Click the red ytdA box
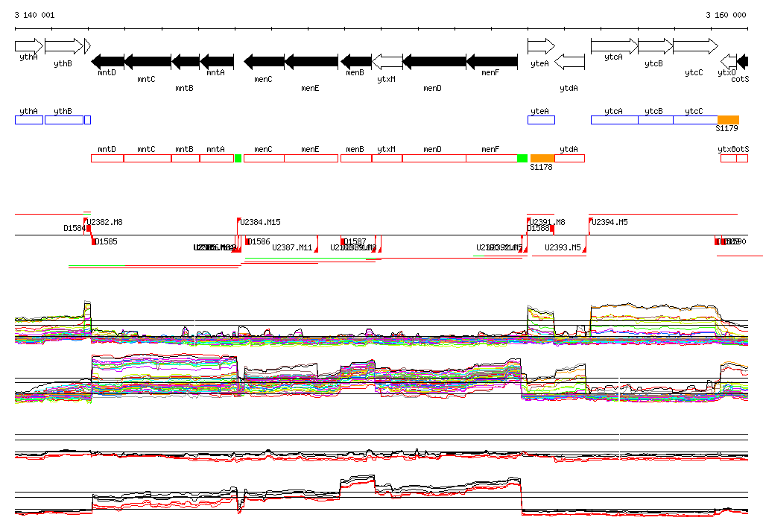763x532 pixels. [x=569, y=158]
